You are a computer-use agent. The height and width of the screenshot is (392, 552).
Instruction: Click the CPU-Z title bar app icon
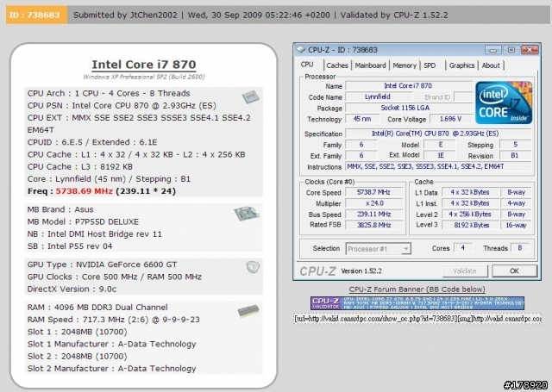point(301,50)
